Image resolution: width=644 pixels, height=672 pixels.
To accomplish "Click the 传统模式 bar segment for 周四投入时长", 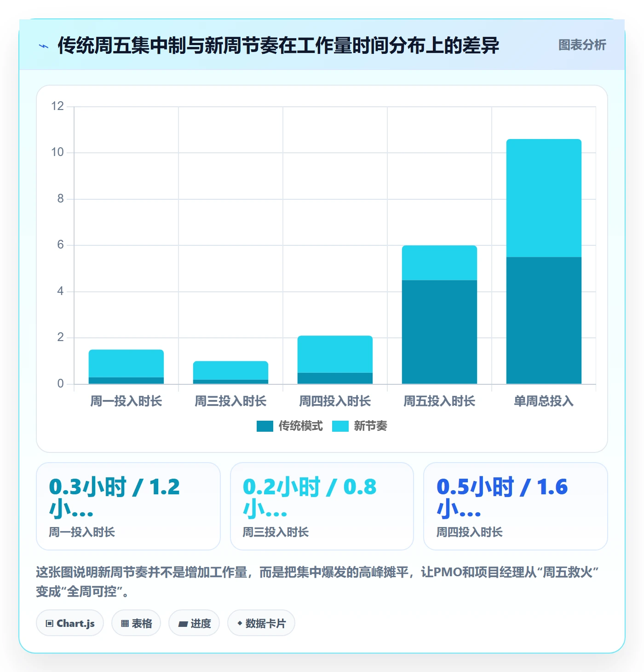I will 335,378.
